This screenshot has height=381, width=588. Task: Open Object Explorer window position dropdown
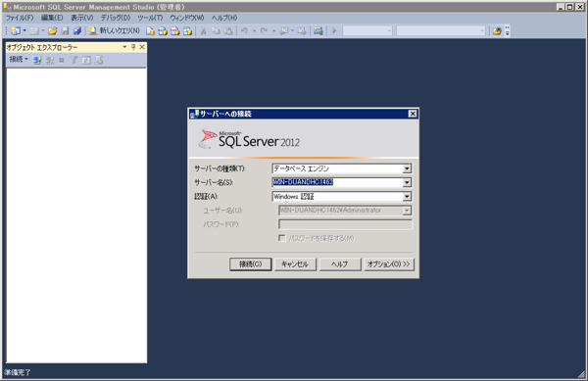[x=124, y=47]
